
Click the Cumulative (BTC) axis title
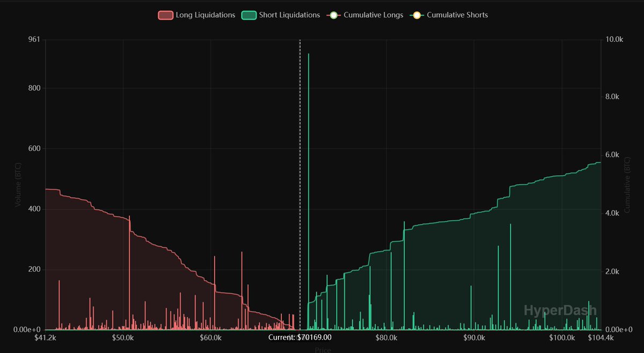click(x=627, y=184)
